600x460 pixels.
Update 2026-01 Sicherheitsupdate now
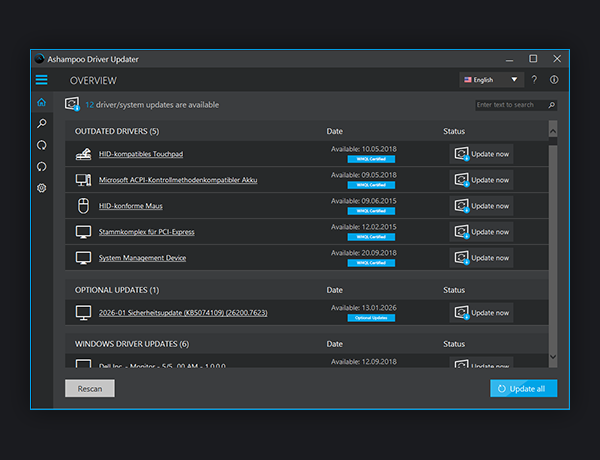(x=481, y=313)
